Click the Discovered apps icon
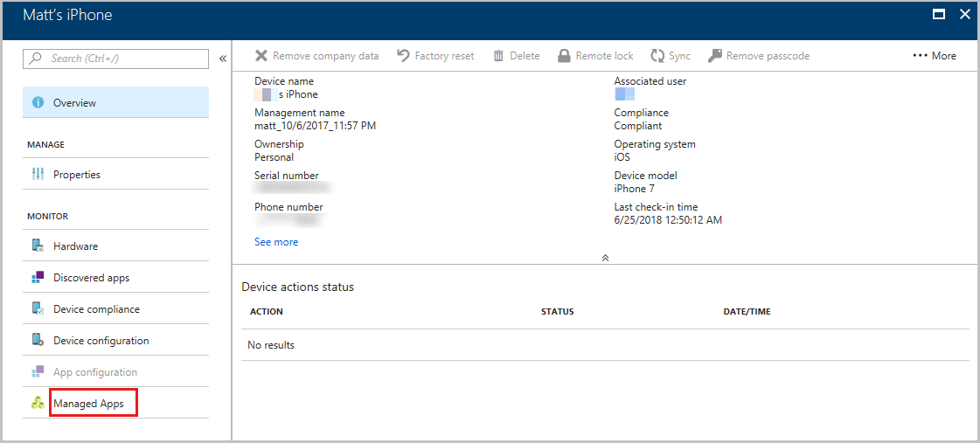 tap(38, 278)
